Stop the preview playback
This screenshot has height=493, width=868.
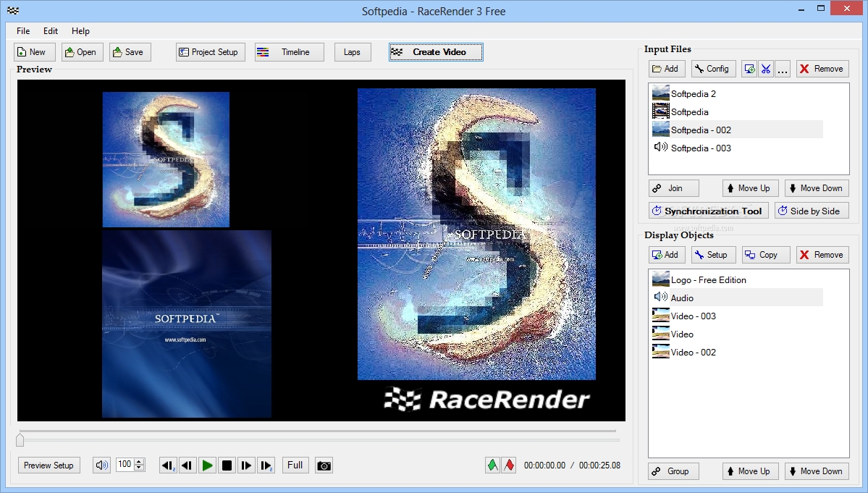[227, 465]
